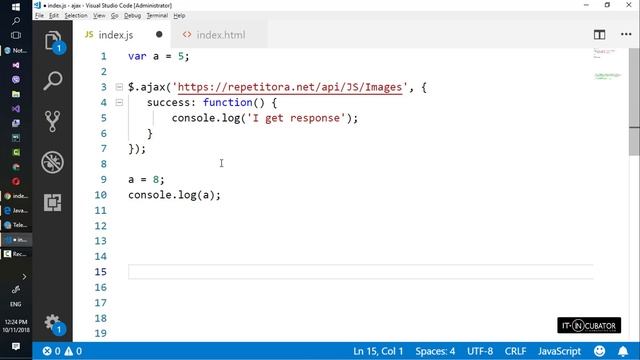This screenshot has width=640, height=360.
Task: Click the empty line 15 in editor
Action: 360,272
